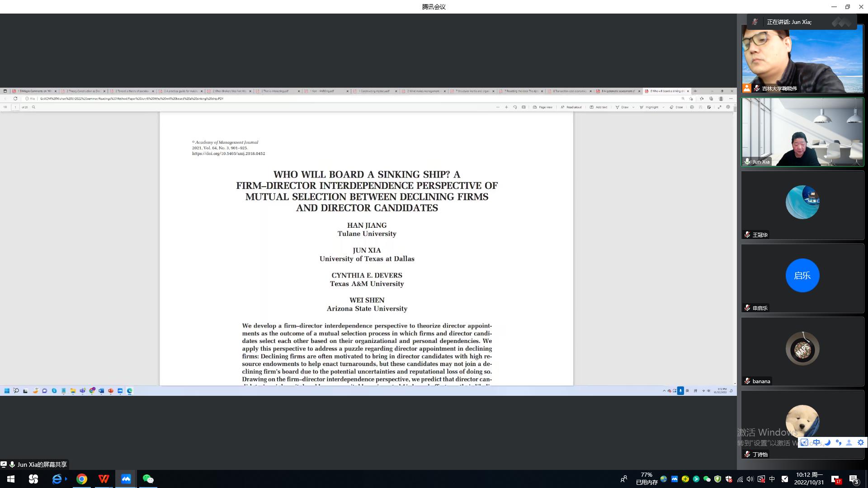Switch to the 'Constructing mystery.pdf' tab
The width and height of the screenshot is (868, 488).
tap(375, 91)
